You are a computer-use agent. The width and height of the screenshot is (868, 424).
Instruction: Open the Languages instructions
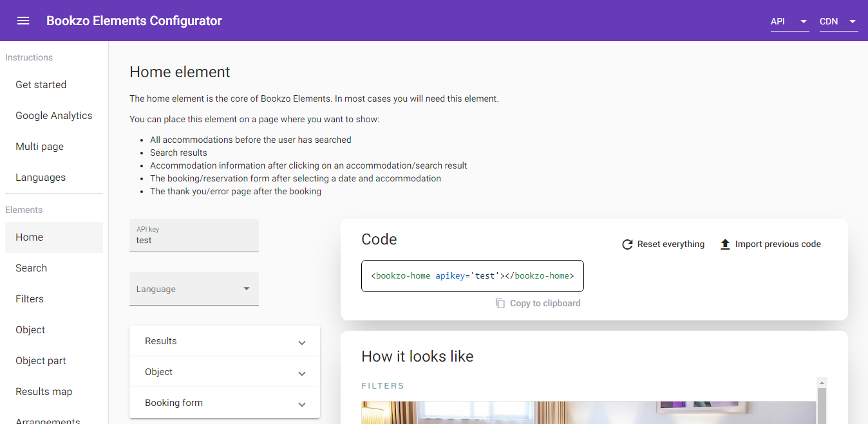click(54, 178)
